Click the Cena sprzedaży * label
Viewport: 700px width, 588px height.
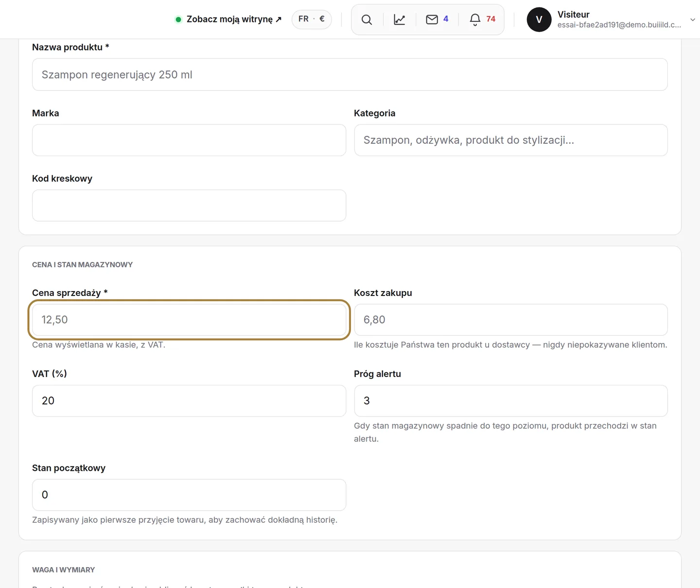(x=70, y=293)
